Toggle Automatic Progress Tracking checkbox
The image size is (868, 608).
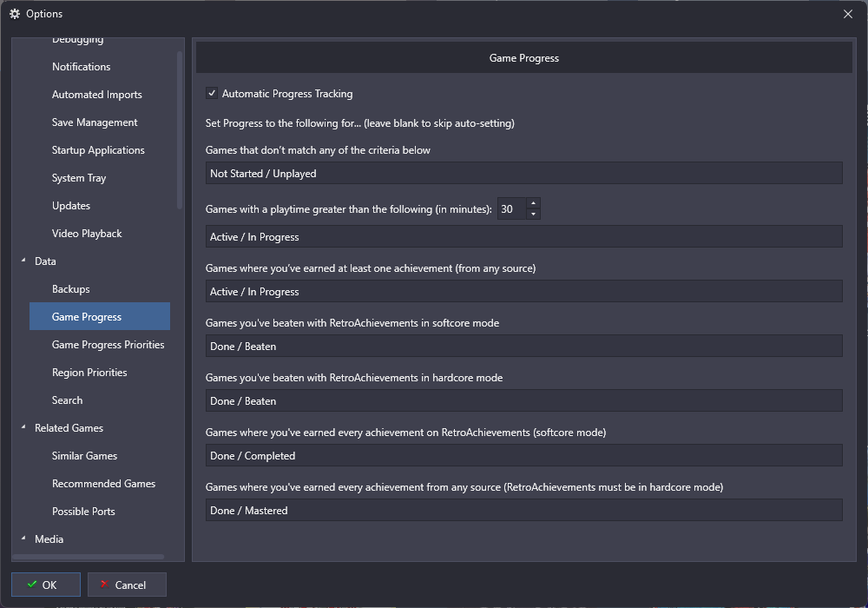212,93
